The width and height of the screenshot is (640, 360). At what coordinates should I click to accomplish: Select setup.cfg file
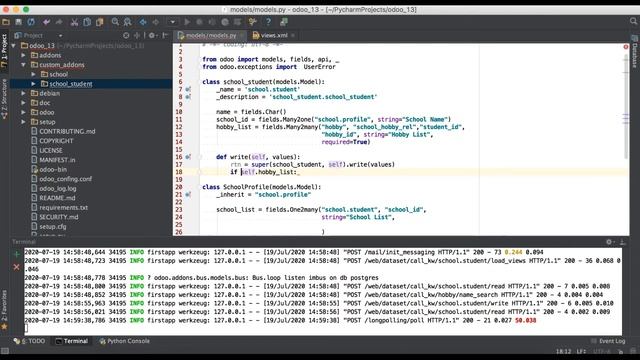click(49, 227)
